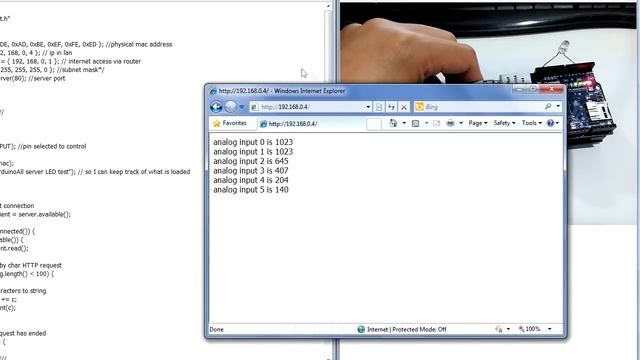
Task: Click the Compatibility View icon
Action: tap(379, 107)
